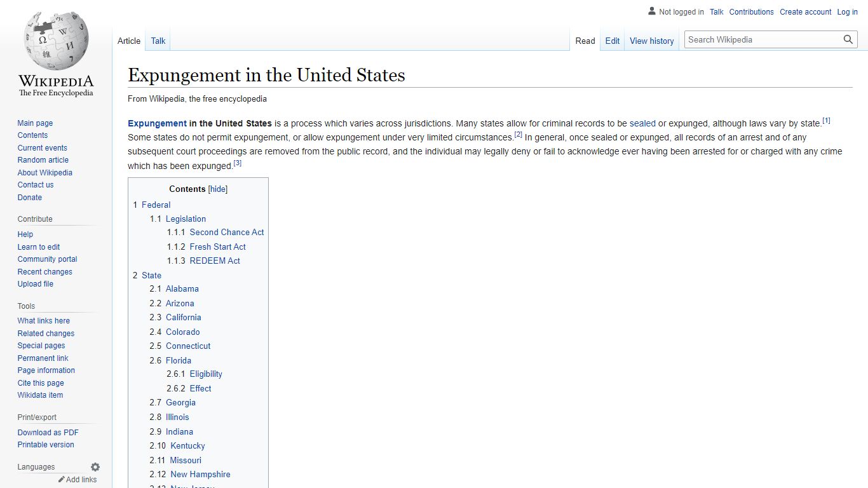Jump to the Connecticut section
The image size is (868, 488).
180,346
